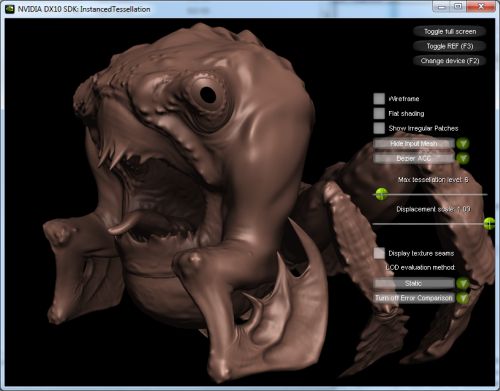The width and height of the screenshot is (500, 391).
Task: Open Change device (F2) dialog
Action: click(449, 61)
